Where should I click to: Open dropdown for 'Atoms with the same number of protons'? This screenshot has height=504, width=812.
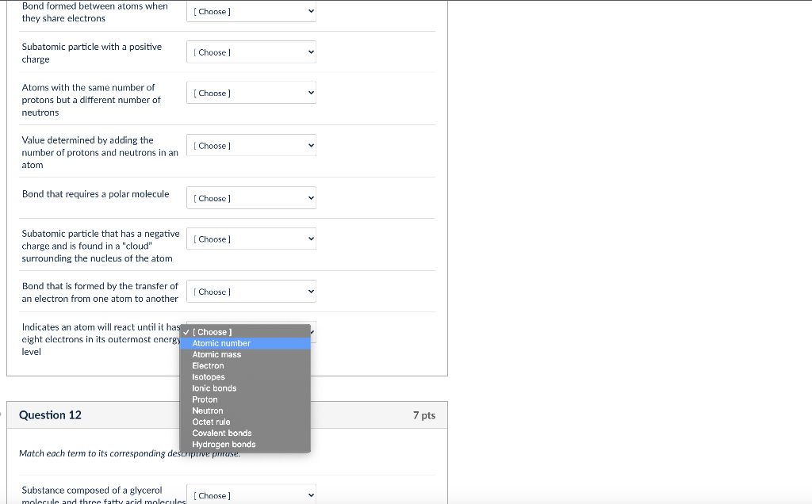pyautogui.click(x=251, y=93)
